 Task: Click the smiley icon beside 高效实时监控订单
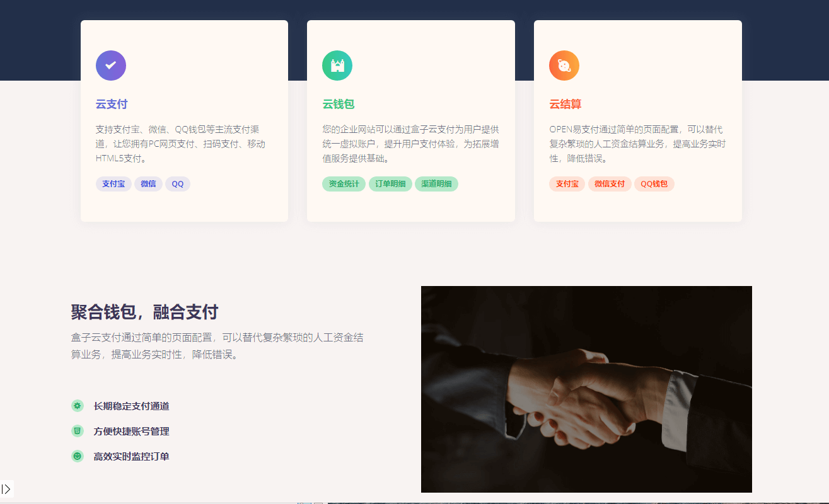coord(78,455)
